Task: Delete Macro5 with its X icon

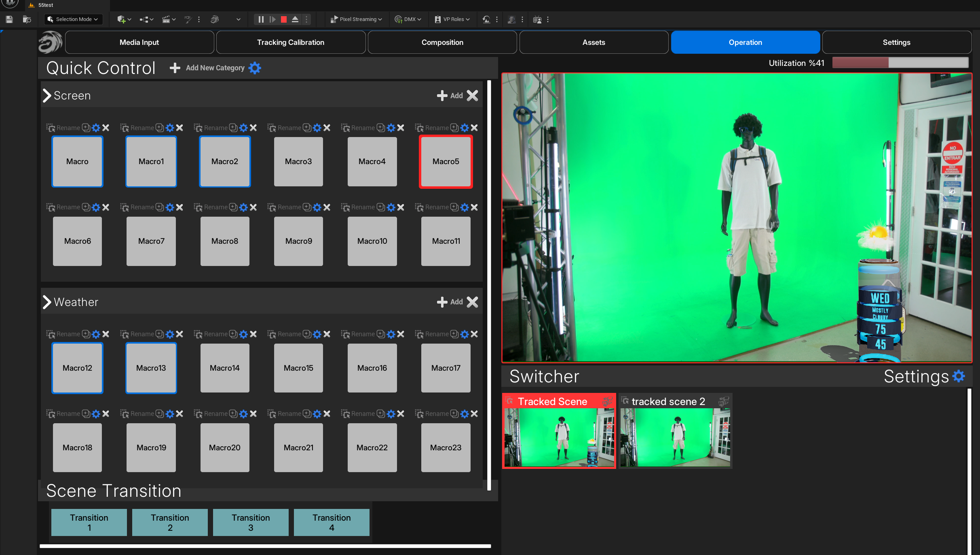Action: pos(474,128)
